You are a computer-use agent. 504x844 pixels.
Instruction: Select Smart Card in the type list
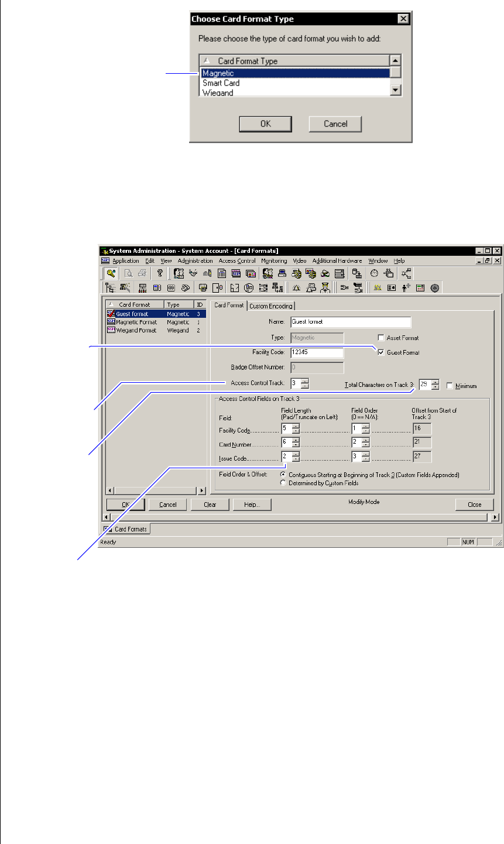point(294,83)
